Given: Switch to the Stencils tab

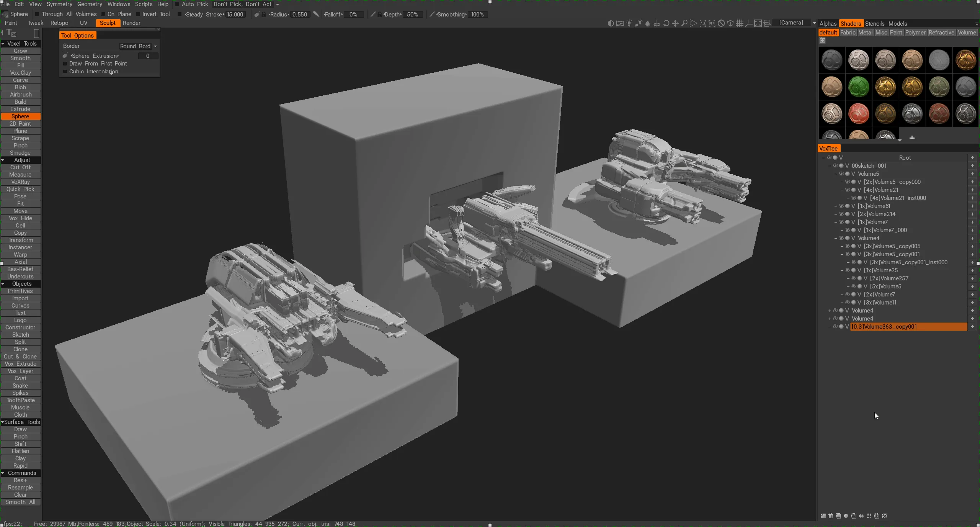Looking at the screenshot, I should point(875,23).
